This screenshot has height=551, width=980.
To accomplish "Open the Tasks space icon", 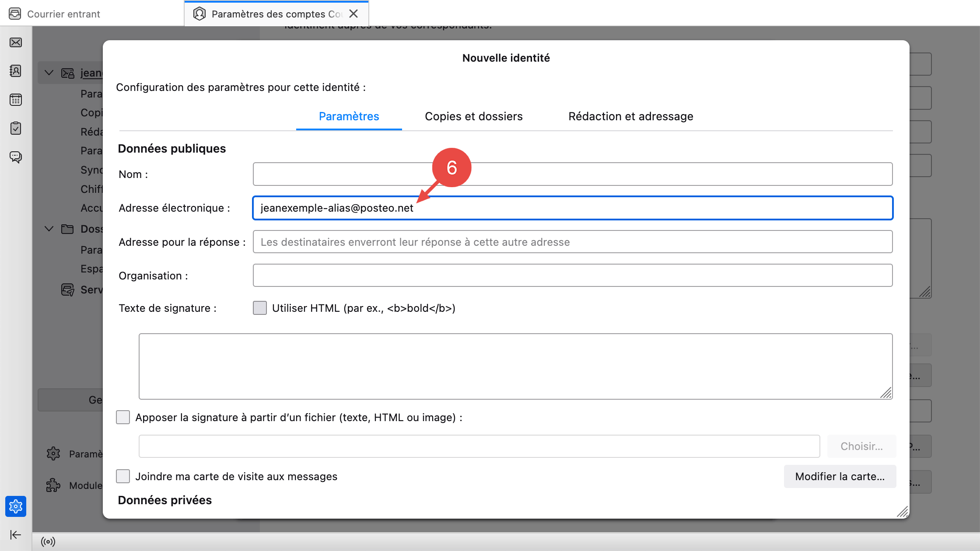I will pos(16,128).
